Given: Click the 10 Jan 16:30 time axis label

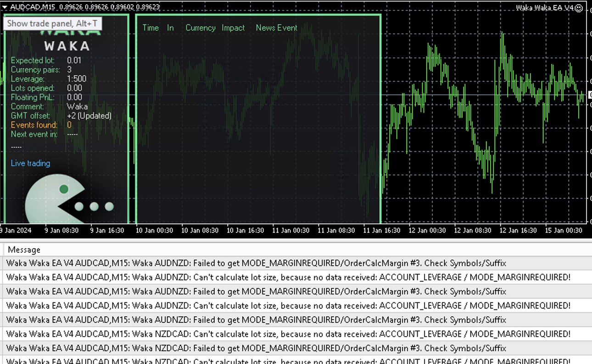Looking at the screenshot, I should click(x=246, y=230).
